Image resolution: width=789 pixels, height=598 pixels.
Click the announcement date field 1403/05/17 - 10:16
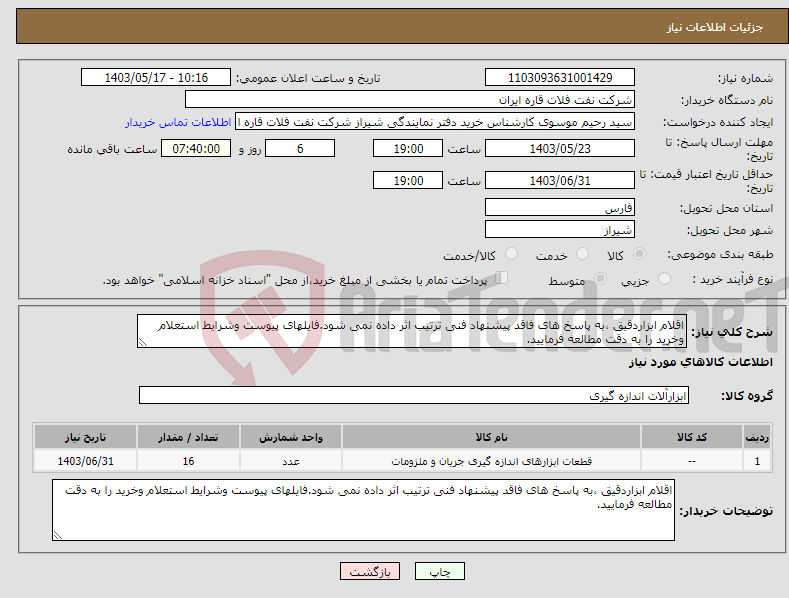pos(156,78)
